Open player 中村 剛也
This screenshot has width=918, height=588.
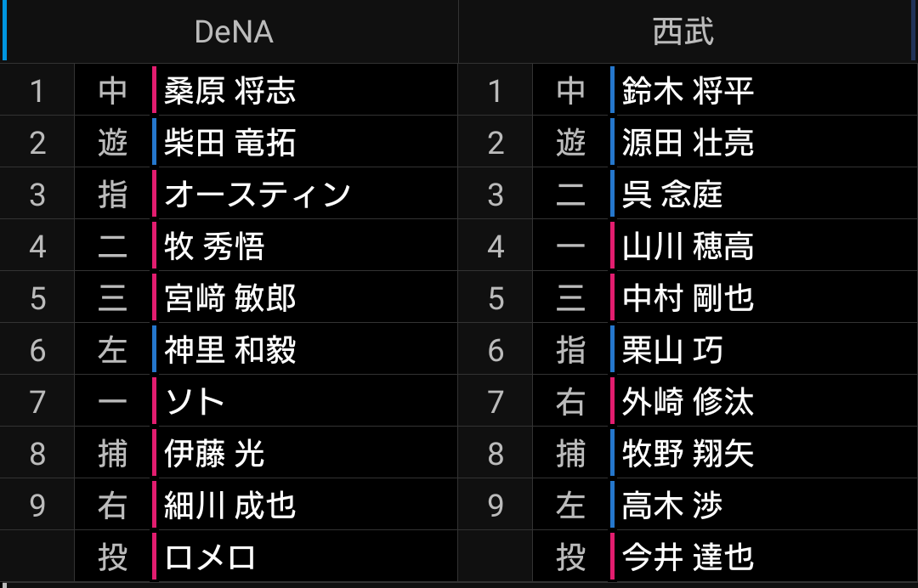[688, 297]
